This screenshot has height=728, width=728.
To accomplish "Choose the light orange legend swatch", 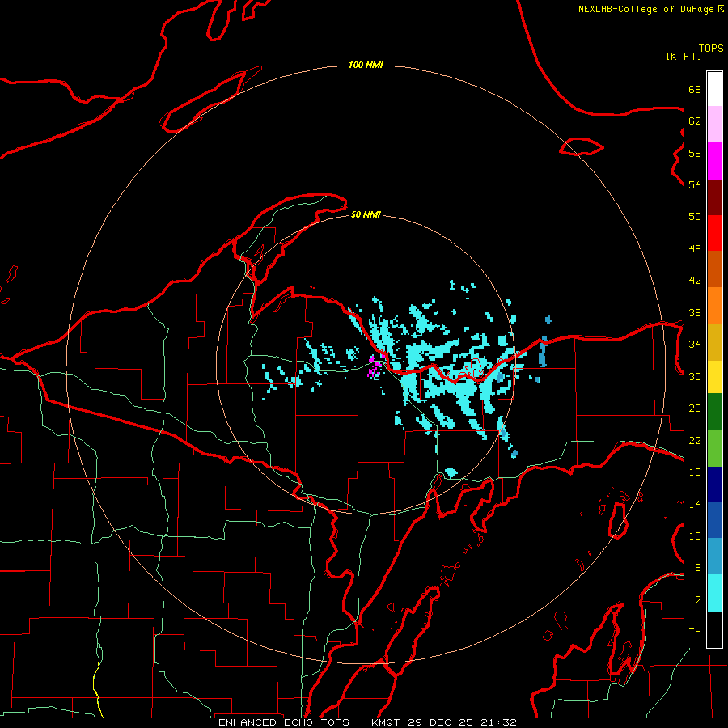I will pos(714,306).
